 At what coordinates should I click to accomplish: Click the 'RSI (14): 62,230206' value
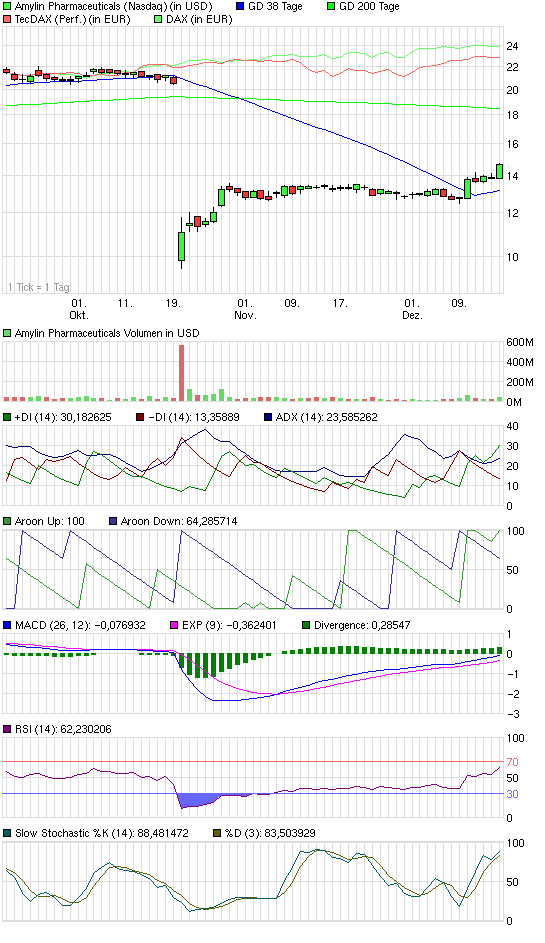coord(63,730)
